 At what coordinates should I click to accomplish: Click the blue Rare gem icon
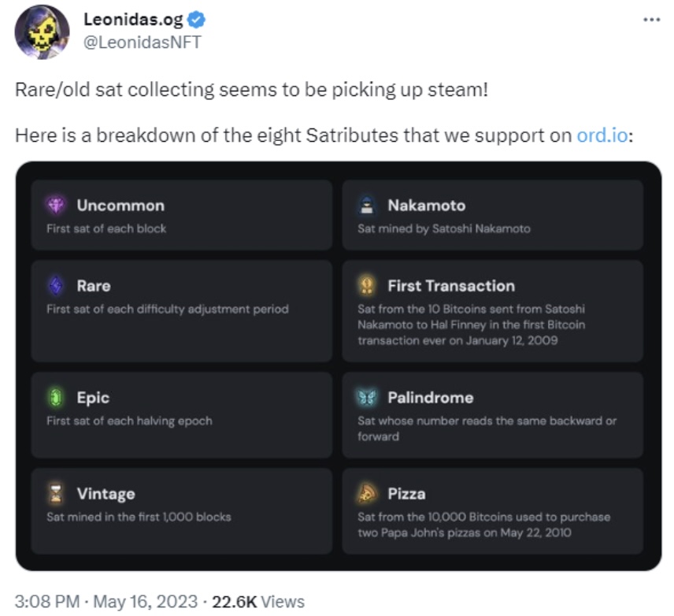tap(57, 286)
